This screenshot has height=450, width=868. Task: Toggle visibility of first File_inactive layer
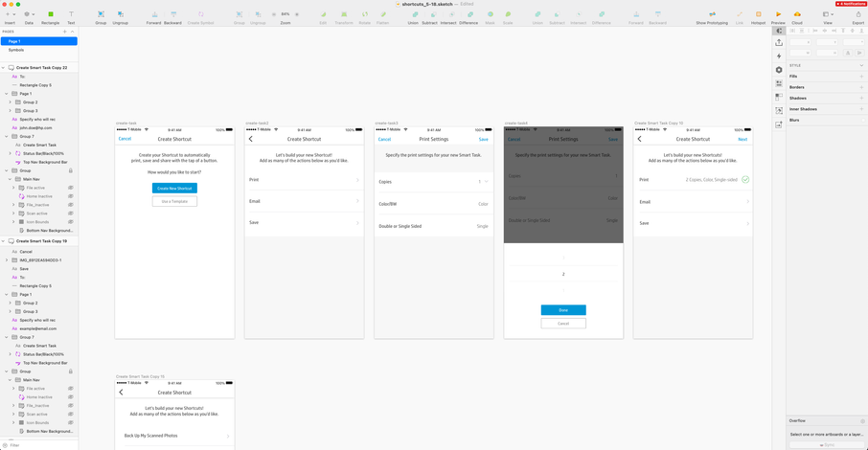[70, 205]
